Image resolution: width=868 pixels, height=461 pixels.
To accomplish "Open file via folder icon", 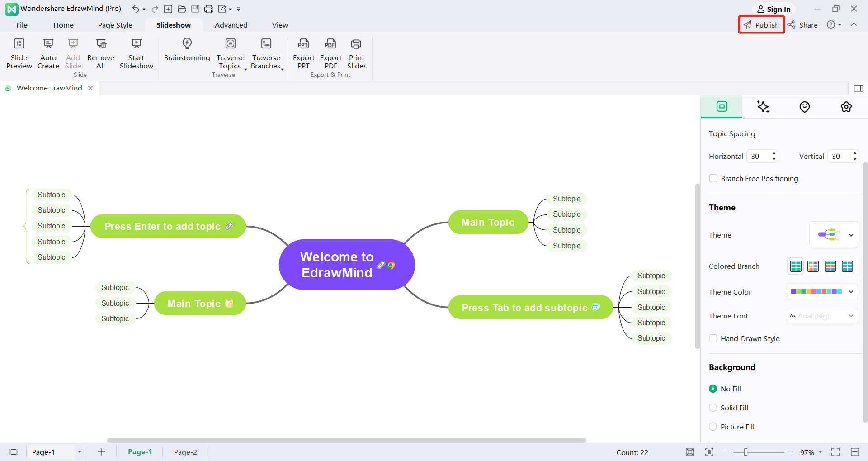I will pos(182,9).
